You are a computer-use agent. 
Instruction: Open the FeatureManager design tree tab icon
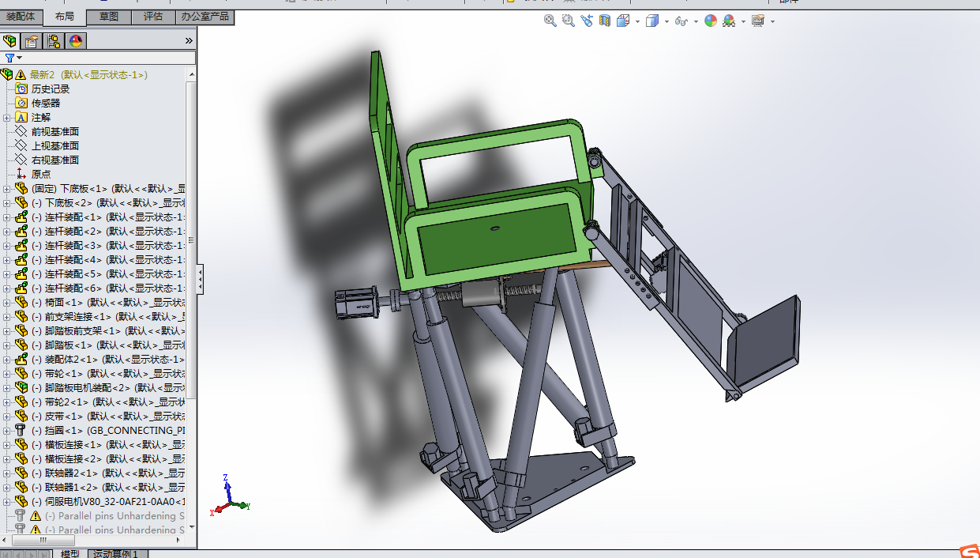tap(10, 41)
